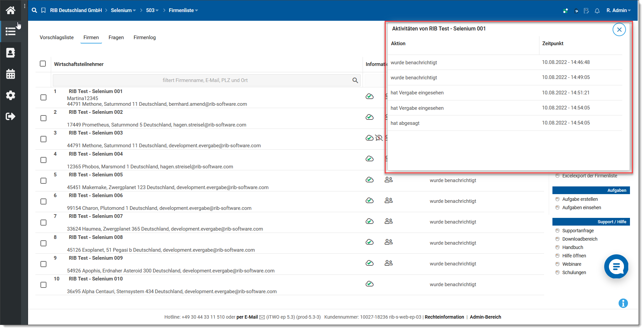
Task: Click Excelexport der Firmenliste
Action: [590, 176]
